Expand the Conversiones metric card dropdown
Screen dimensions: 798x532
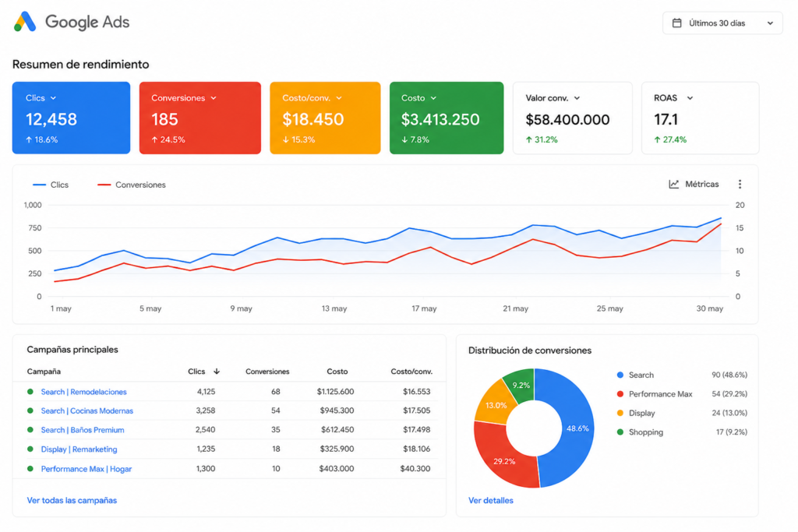[214, 98]
